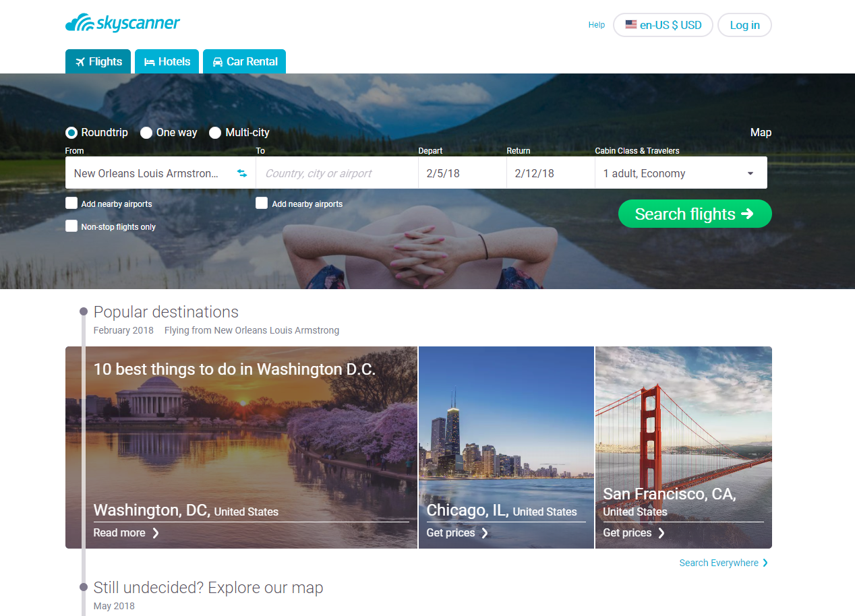
Task: Open the Return date picker
Action: 551,173
